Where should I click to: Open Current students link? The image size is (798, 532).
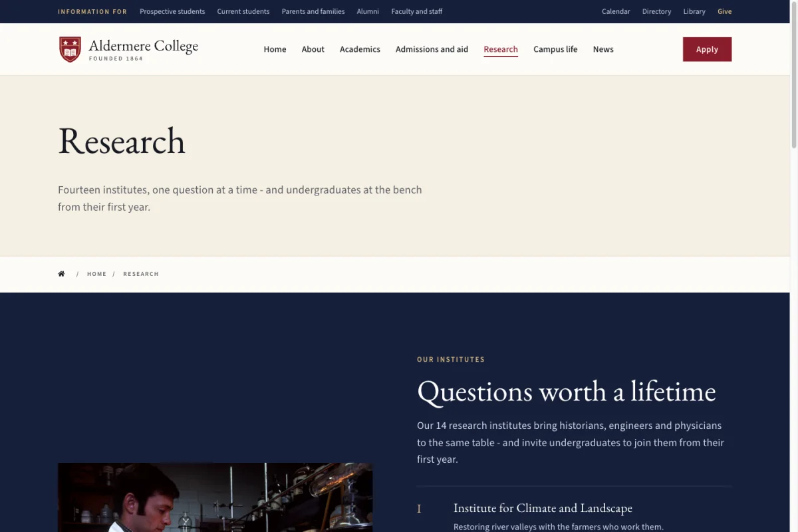click(243, 11)
